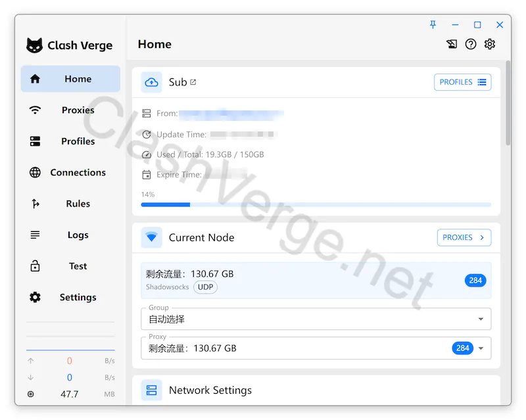The width and height of the screenshot is (526, 420).
Task: Click the main panel vertical scrollbar
Action: 508,103
